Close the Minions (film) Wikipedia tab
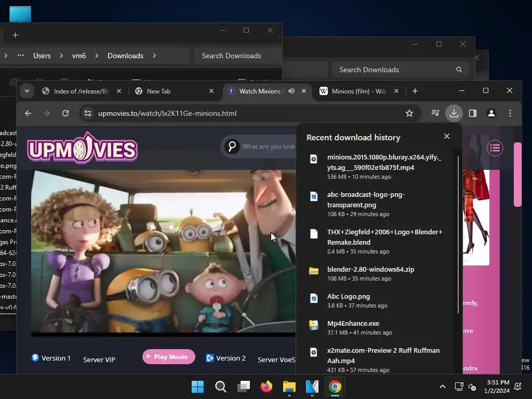The height and width of the screenshot is (399, 532). tap(396, 91)
